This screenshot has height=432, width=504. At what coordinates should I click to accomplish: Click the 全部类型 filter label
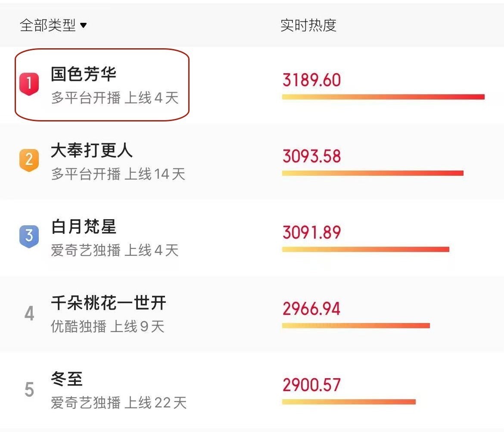pos(47,25)
